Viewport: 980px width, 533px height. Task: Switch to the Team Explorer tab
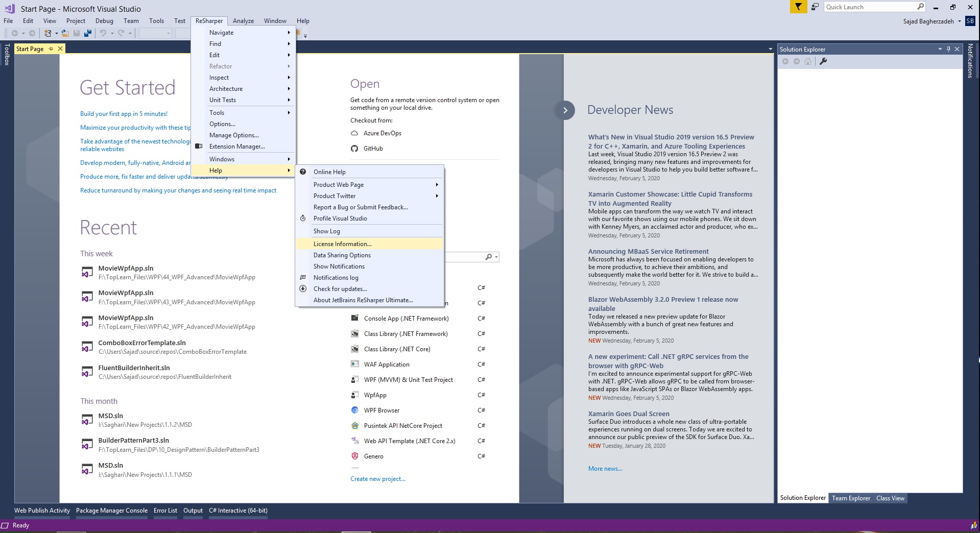pyautogui.click(x=851, y=498)
